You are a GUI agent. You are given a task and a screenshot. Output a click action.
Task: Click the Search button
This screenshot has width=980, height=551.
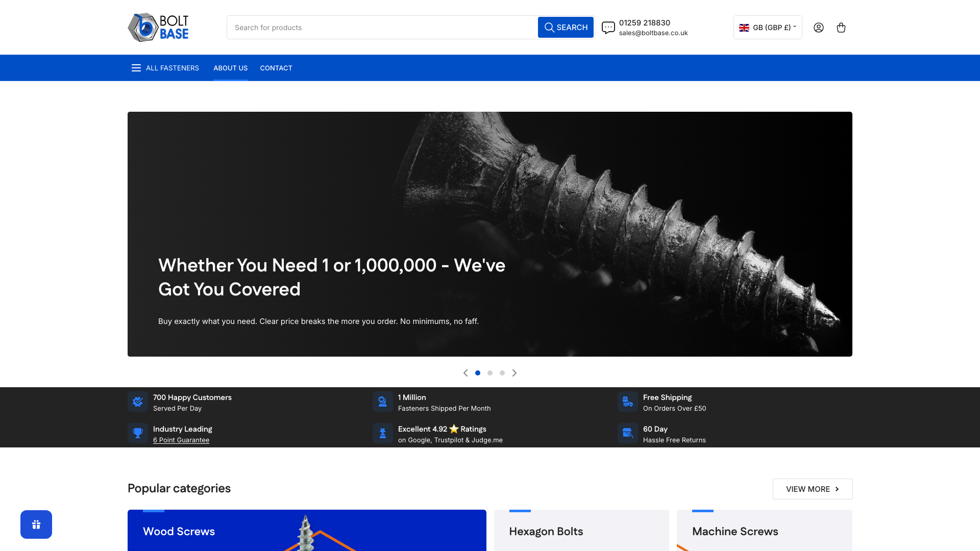566,28
